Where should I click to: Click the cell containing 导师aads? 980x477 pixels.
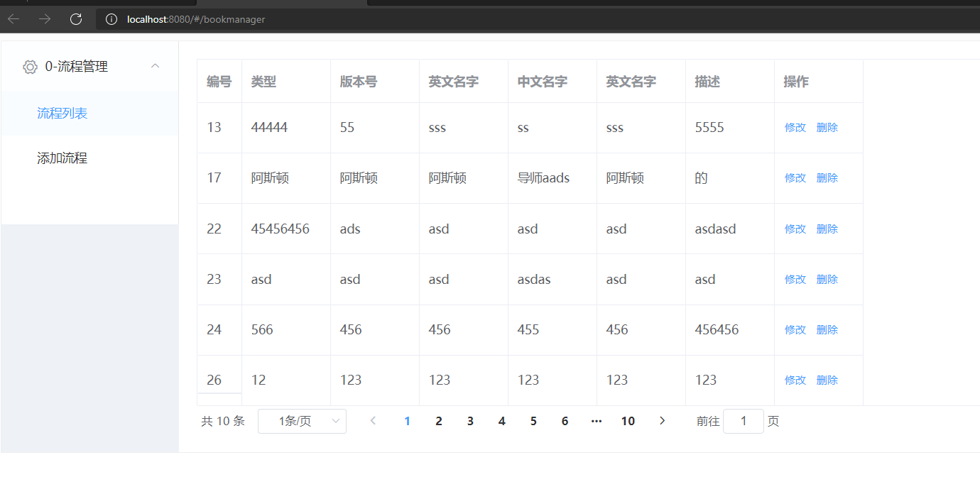pos(552,178)
